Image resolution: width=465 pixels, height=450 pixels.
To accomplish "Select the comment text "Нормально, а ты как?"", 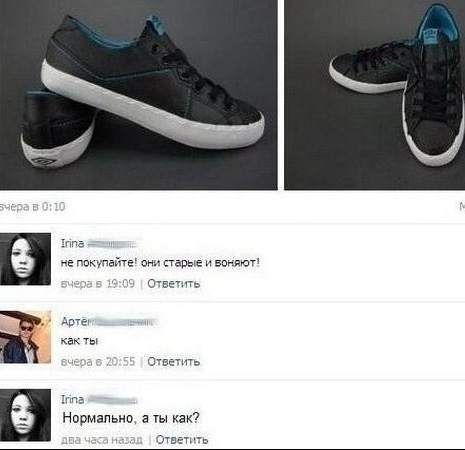I will click(x=131, y=418).
